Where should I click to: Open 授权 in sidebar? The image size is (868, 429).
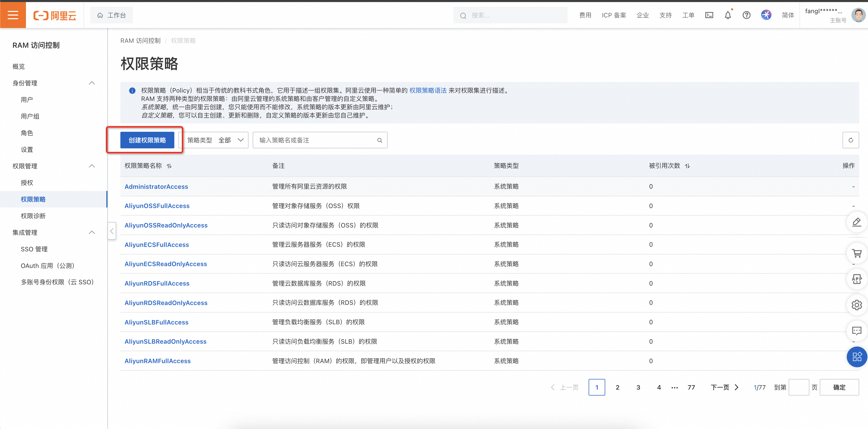[27, 183]
